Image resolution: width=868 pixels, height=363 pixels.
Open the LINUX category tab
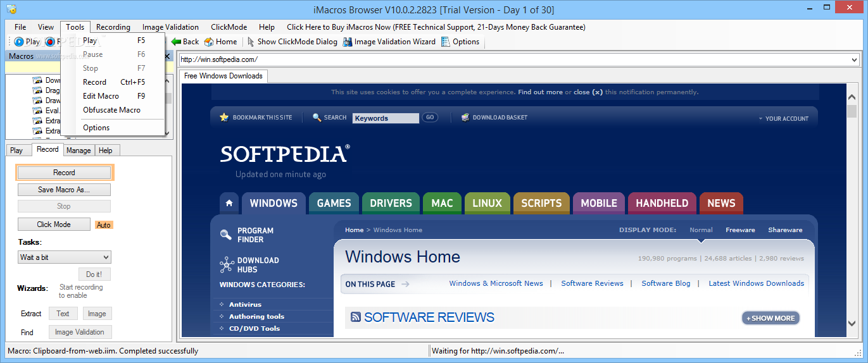pyautogui.click(x=487, y=204)
